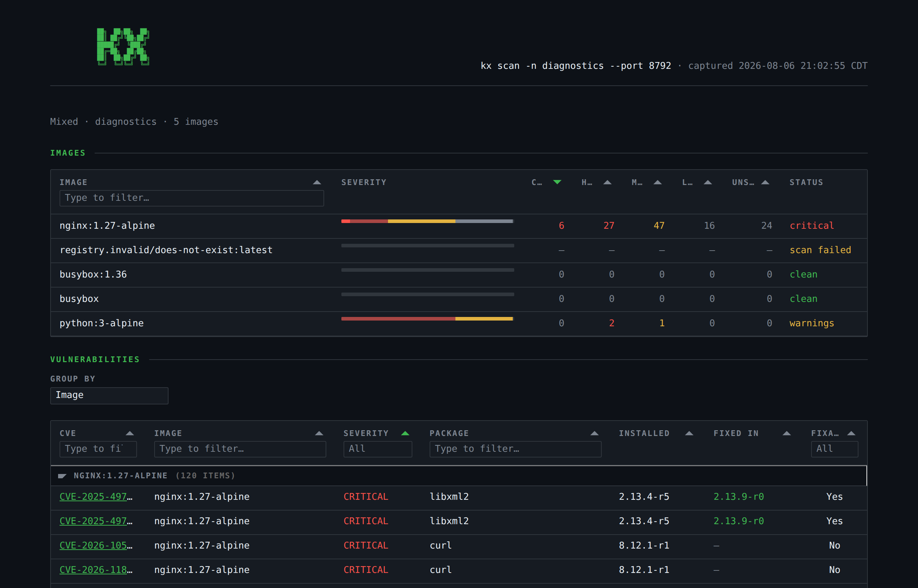Click the images SEVERITY column header

[364, 182]
